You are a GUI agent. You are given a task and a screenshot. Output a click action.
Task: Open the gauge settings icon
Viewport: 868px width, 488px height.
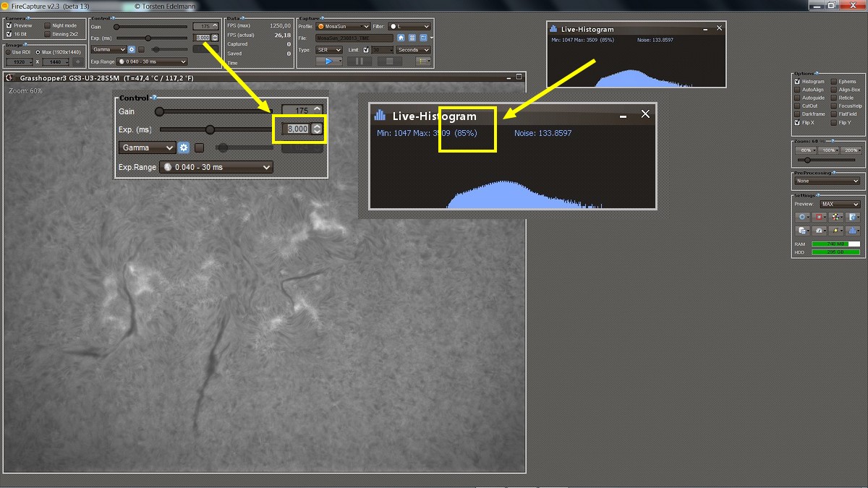pyautogui.click(x=819, y=231)
